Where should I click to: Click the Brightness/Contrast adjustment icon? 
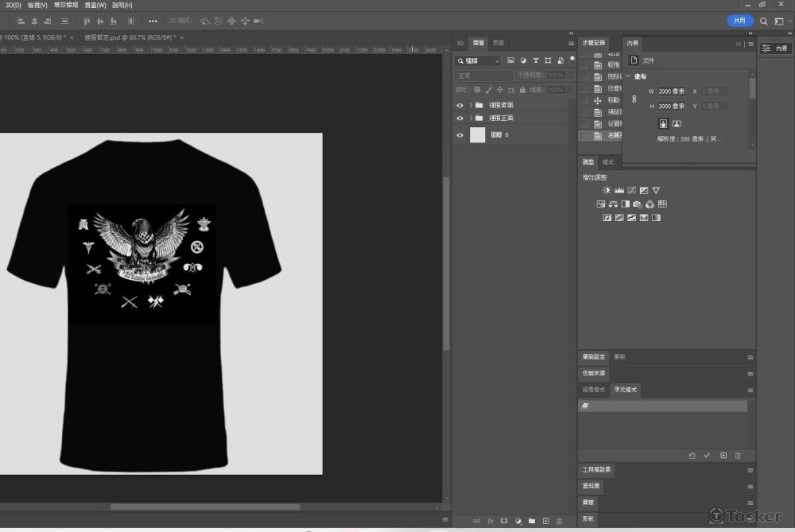coord(607,191)
